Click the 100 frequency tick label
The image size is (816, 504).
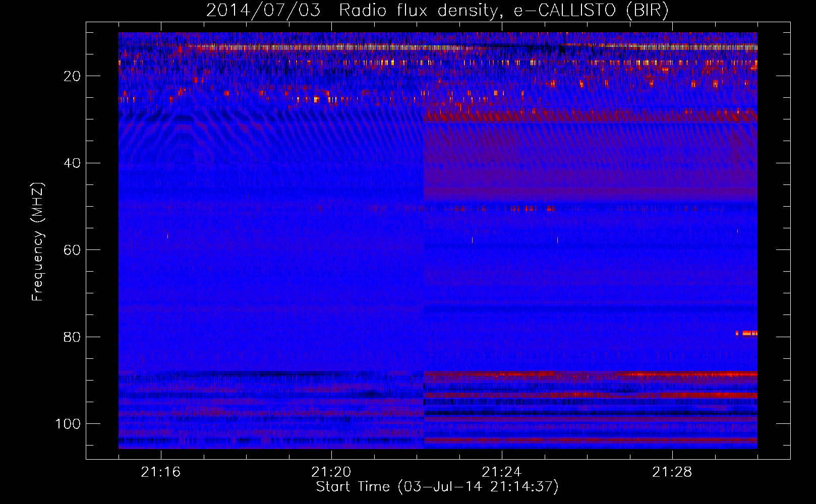(68, 424)
